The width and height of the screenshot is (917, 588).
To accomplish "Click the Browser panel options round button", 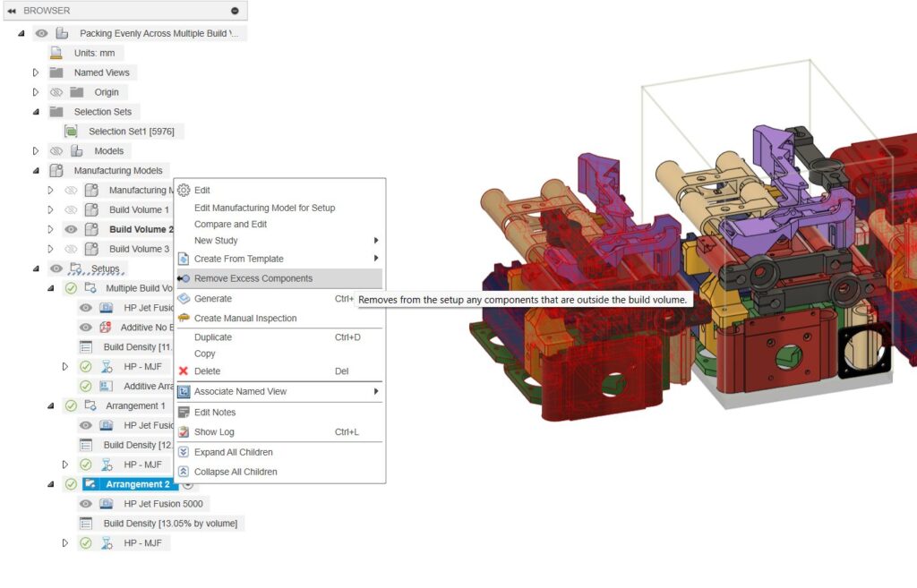I will click(x=235, y=11).
